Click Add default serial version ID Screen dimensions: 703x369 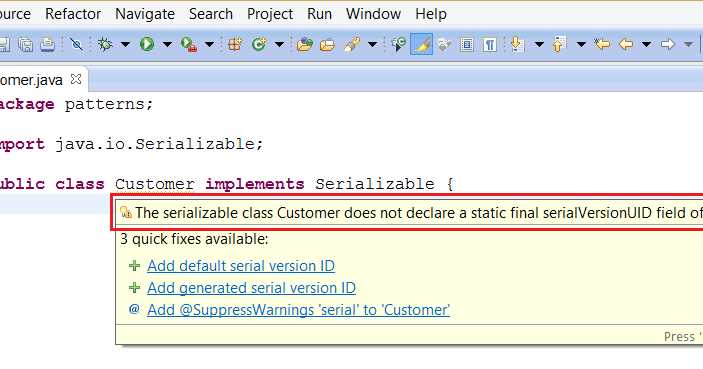tap(241, 266)
